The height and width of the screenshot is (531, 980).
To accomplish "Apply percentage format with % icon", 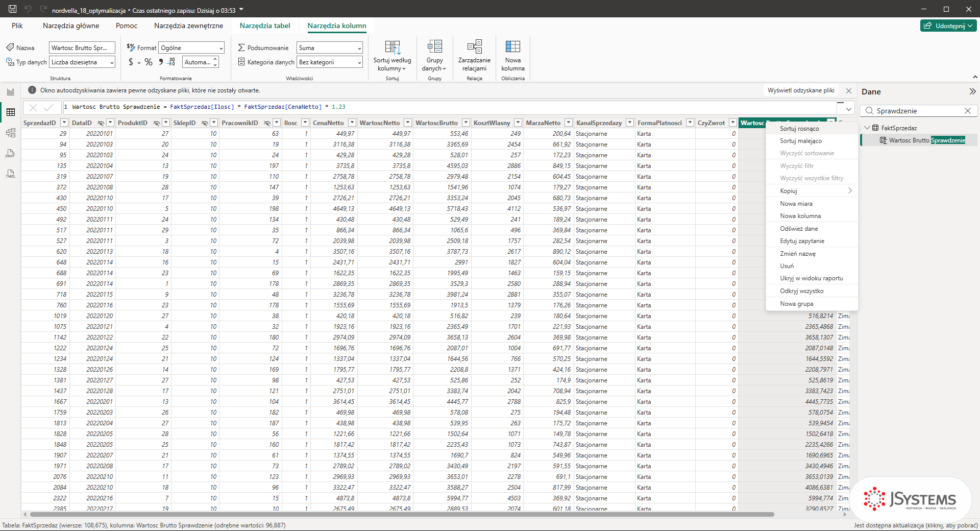I will tap(149, 62).
